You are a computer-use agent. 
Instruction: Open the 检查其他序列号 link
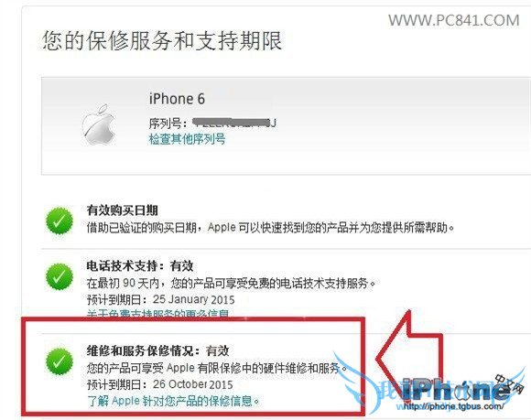188,139
